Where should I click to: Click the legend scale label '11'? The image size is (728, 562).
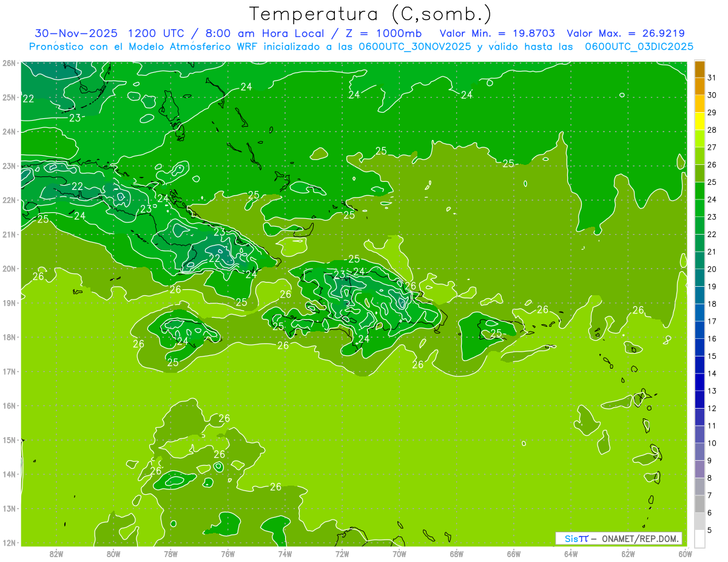[x=712, y=426]
